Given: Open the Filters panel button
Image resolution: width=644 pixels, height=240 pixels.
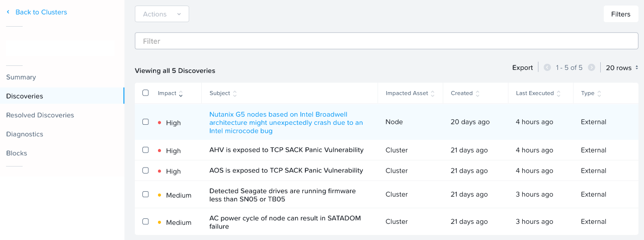Looking at the screenshot, I should pyautogui.click(x=620, y=14).
